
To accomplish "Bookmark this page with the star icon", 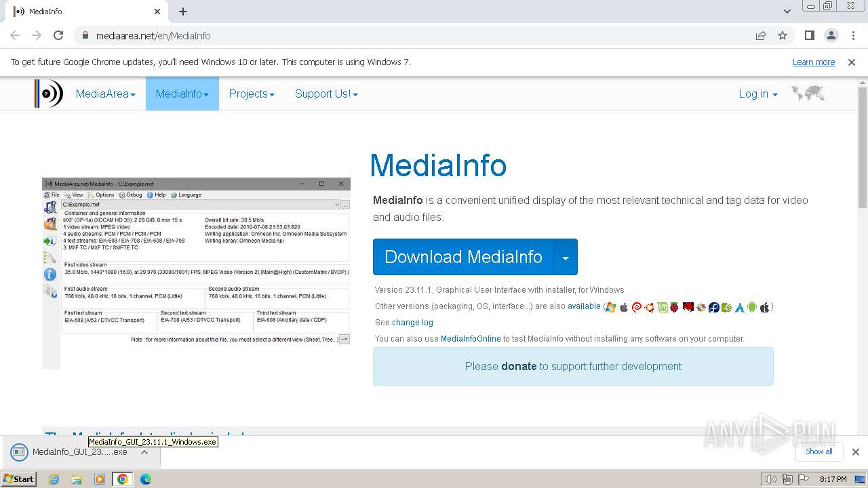I will pos(783,35).
